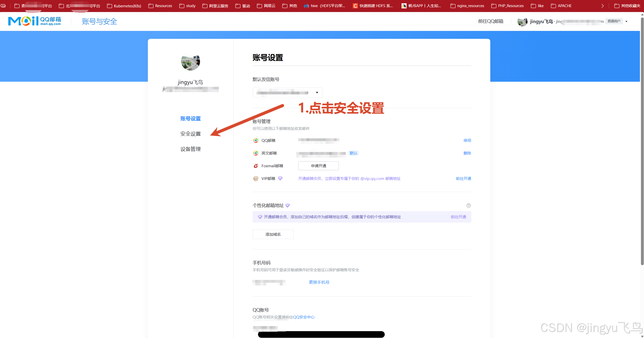Image resolution: width=644 pixels, height=338 pixels.
Task: Click the 更换手机号 link
Action: [319, 282]
